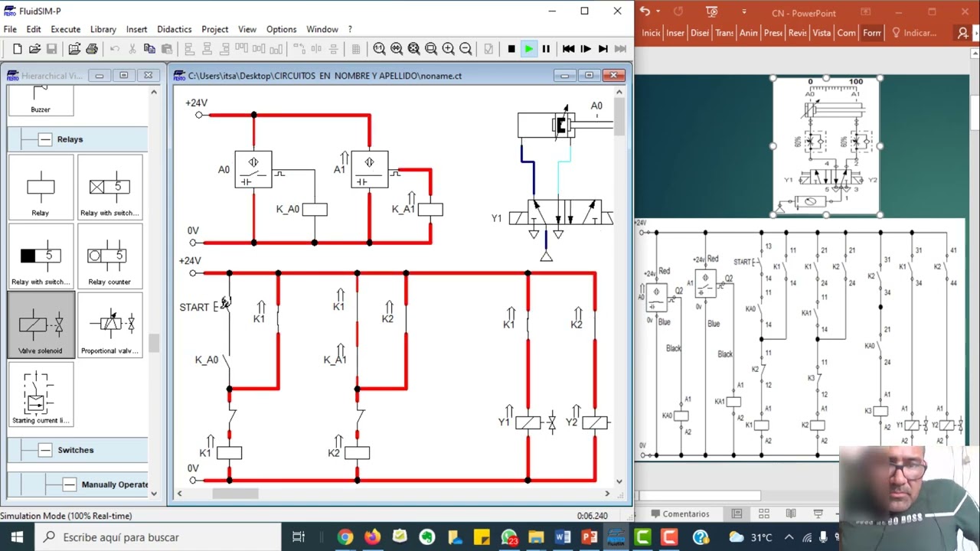The image size is (980, 551).
Task: Click the K1 relay coil in circuit
Action: (x=229, y=453)
